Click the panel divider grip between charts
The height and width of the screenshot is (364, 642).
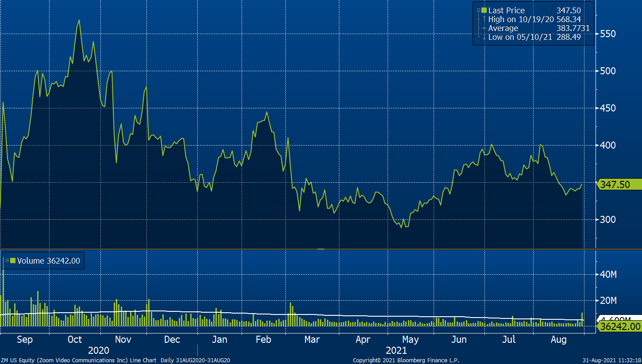(321, 249)
